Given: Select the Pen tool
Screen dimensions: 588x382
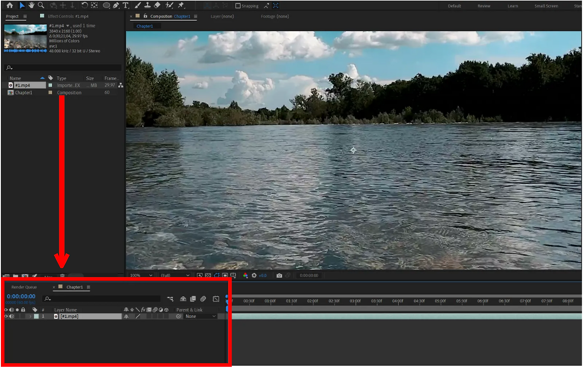Looking at the screenshot, I should (x=116, y=6).
